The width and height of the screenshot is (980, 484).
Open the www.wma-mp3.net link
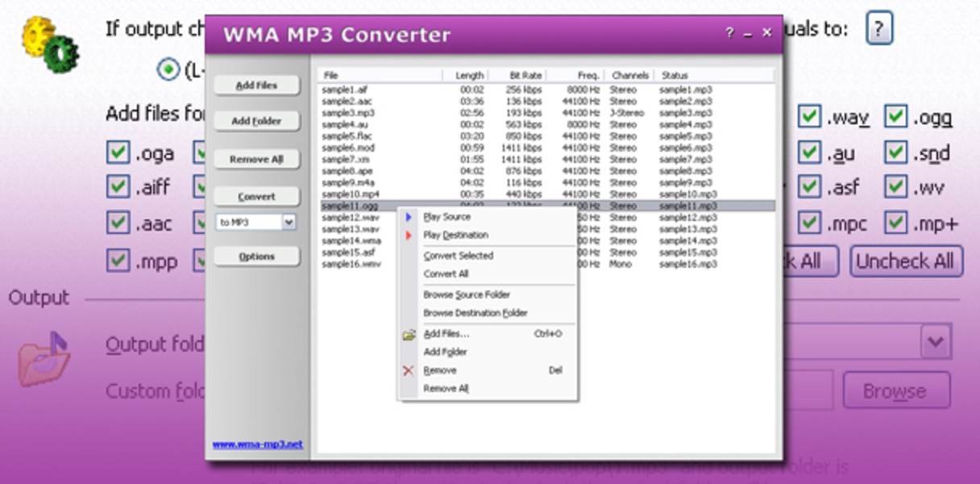[x=257, y=444]
